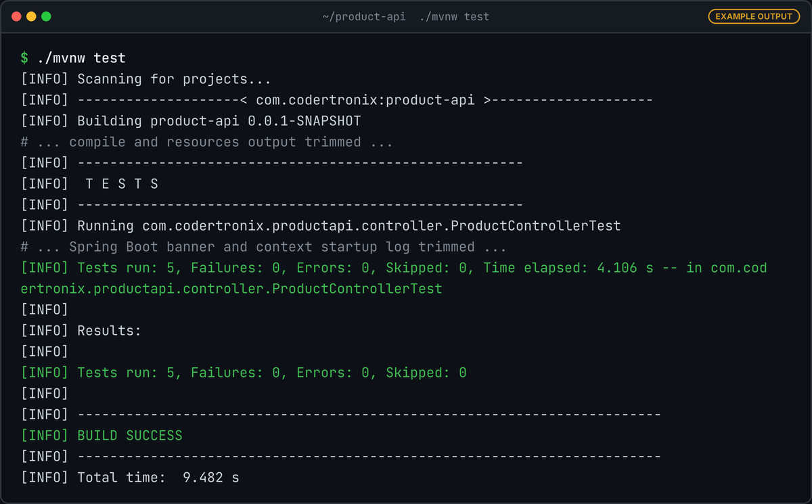
Task: Click the 'Running com.codertronix...ProductControllerTest' line
Action: (321, 226)
